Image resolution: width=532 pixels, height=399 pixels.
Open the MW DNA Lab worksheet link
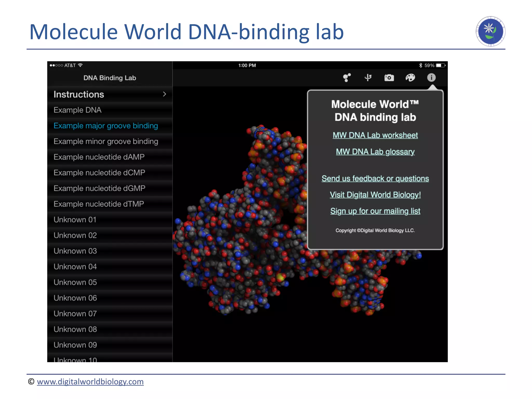pyautogui.click(x=375, y=135)
